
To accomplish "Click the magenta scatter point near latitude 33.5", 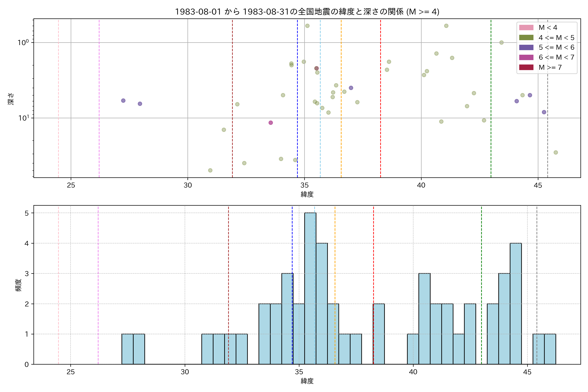I will 270,123.
